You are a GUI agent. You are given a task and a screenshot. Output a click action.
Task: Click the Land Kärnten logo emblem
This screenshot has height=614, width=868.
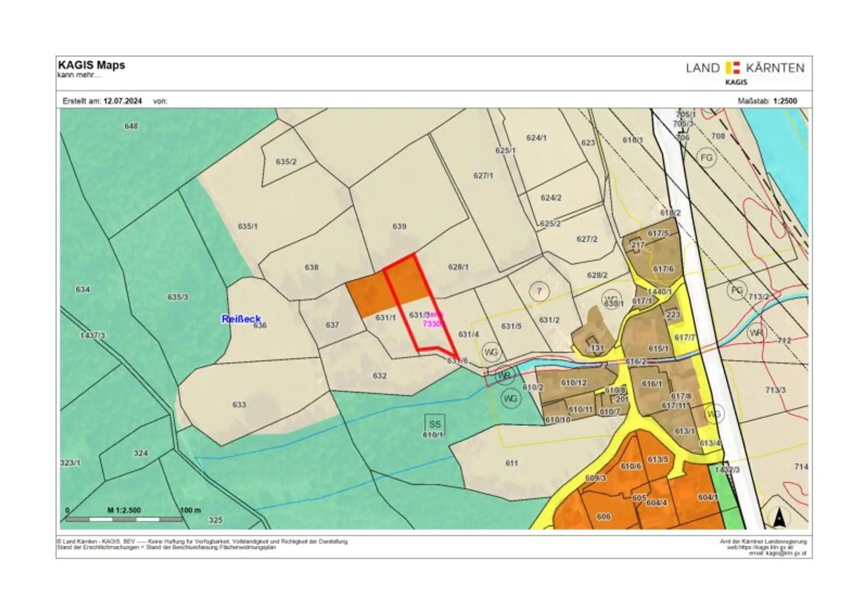click(732, 68)
